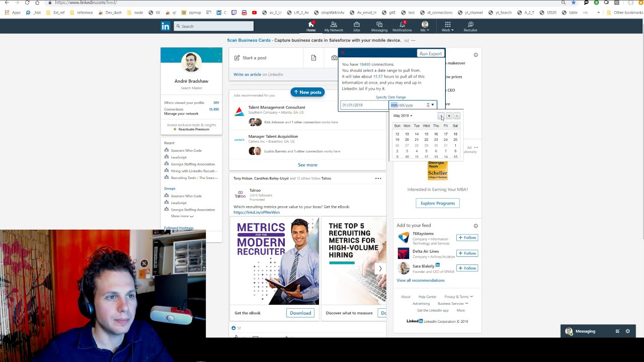The height and width of the screenshot is (362, 644).
Task: Expand Privacy & Terms footer menu
Action: (458, 297)
